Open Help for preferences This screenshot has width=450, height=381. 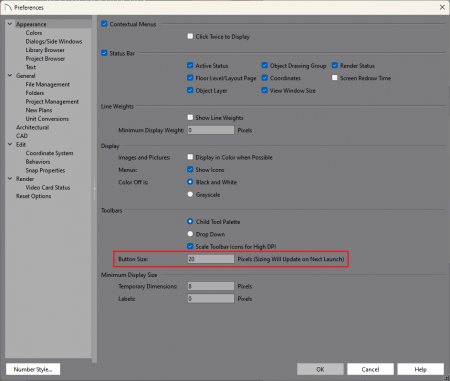[421, 369]
